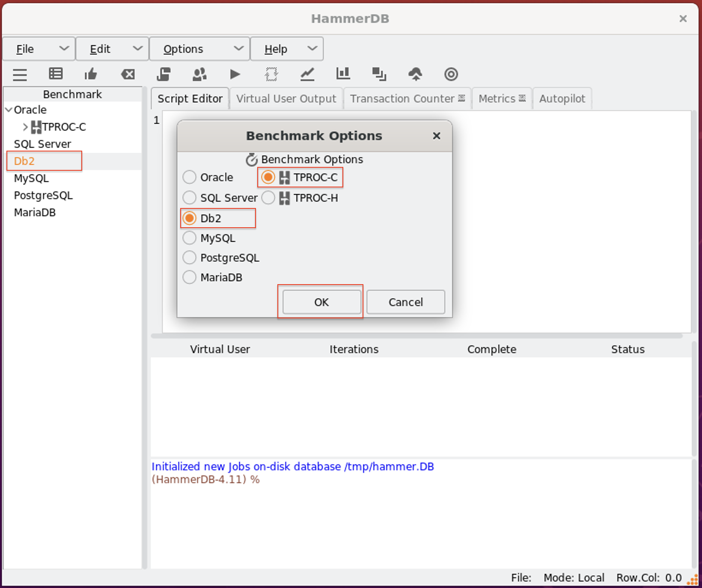Open the Options menu
This screenshot has width=702, height=588.
[x=199, y=49]
